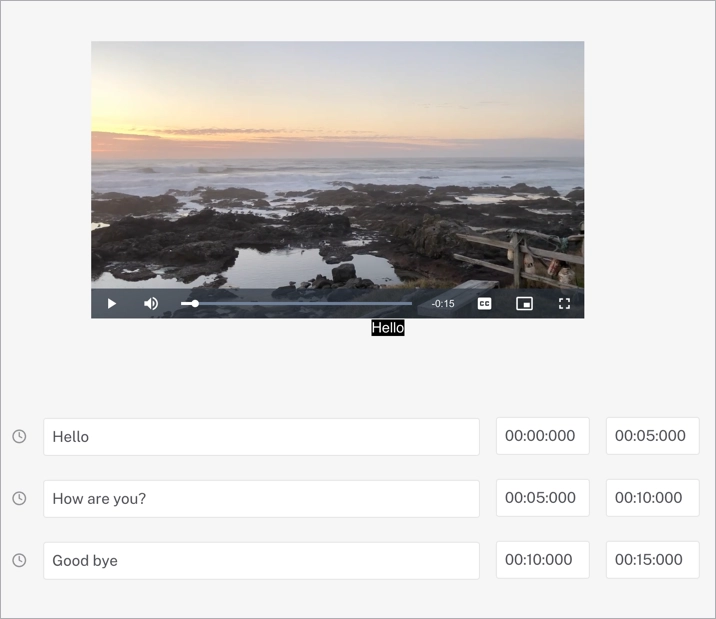Edit the Hello caption text field
The width and height of the screenshot is (716, 619).
[261, 437]
